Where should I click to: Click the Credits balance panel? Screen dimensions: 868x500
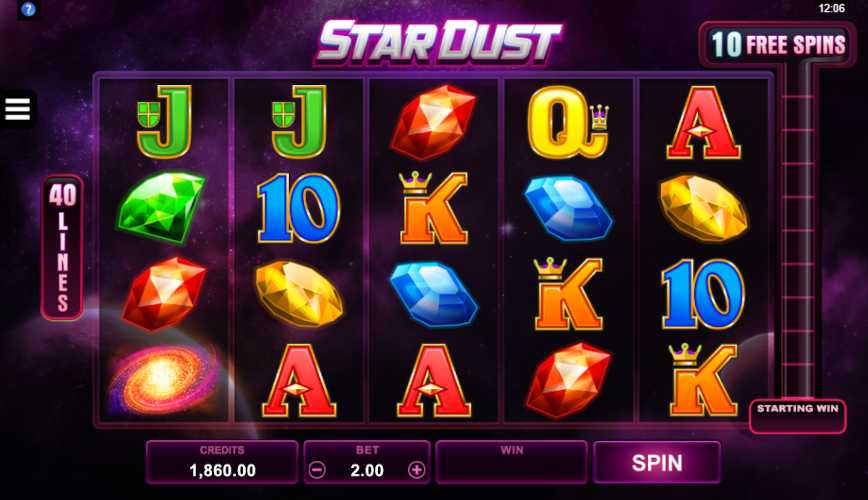coord(222,462)
